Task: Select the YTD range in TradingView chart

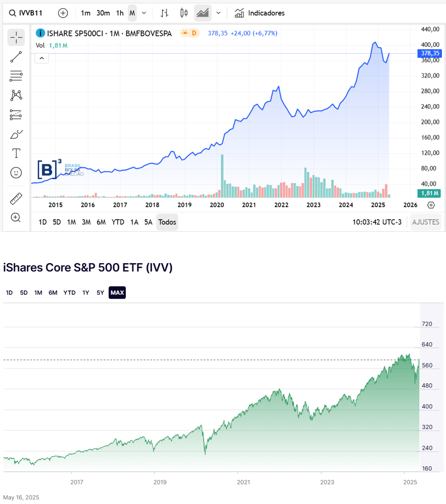Action: pyautogui.click(x=118, y=222)
